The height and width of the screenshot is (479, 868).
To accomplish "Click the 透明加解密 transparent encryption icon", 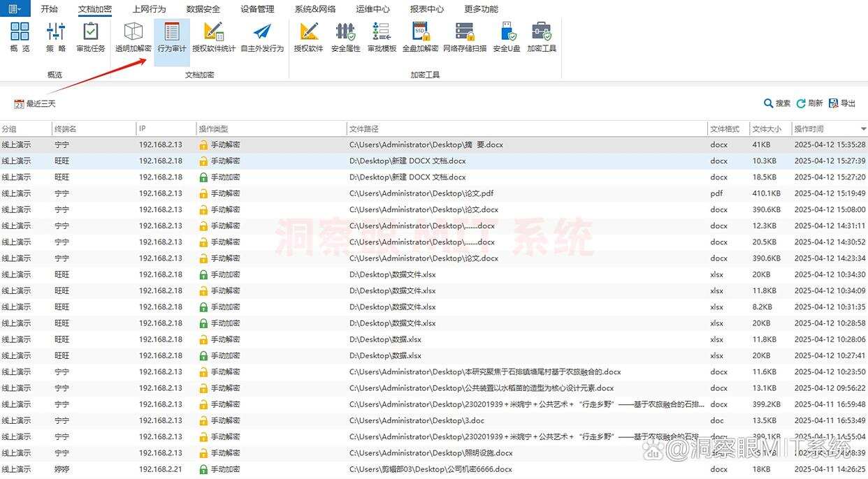I will (x=133, y=36).
